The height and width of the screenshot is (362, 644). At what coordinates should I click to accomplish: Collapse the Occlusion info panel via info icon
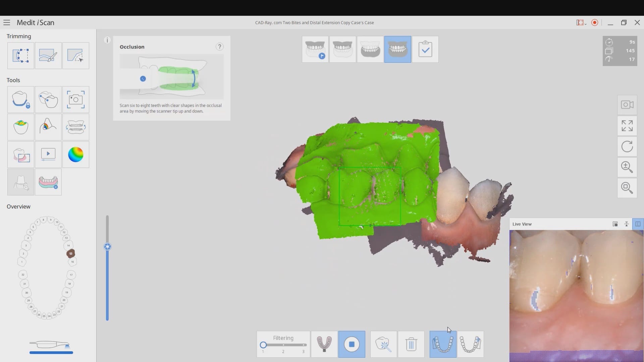click(x=107, y=40)
